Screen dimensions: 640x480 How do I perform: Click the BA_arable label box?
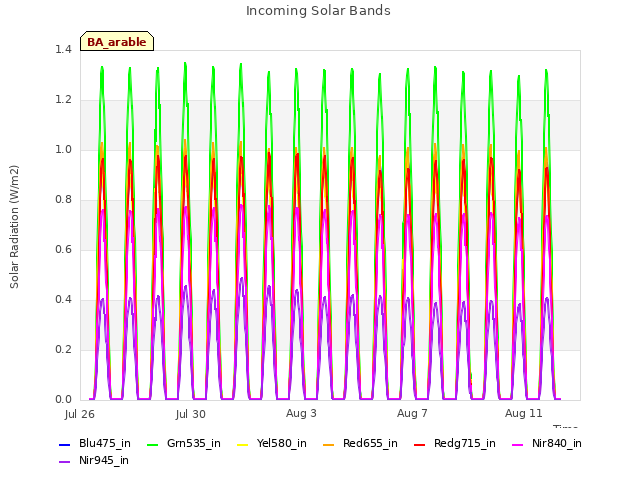click(x=117, y=41)
